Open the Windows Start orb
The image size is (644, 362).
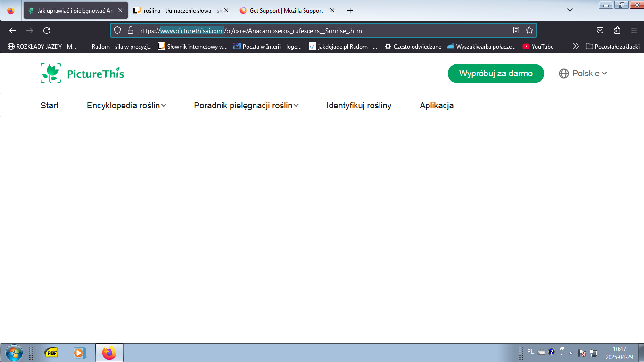14,353
